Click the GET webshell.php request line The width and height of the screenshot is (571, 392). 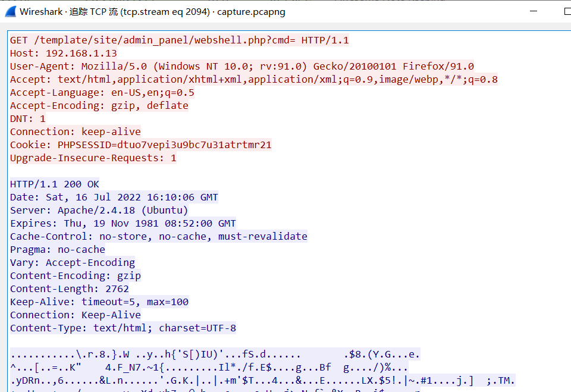tap(179, 40)
